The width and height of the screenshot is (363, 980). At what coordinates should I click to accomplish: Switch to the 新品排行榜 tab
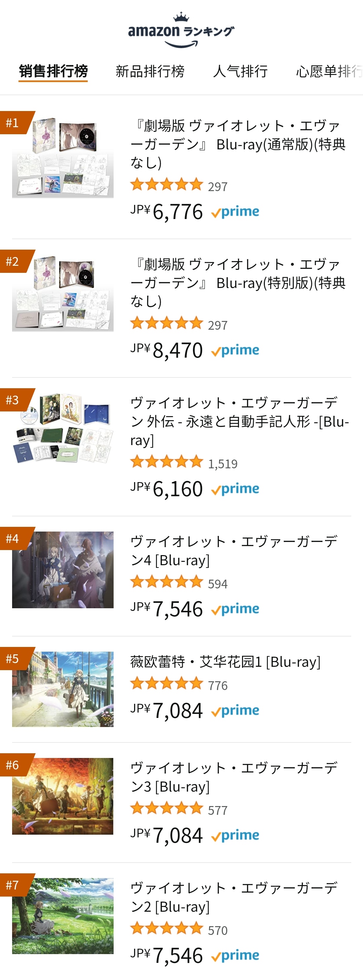[150, 71]
